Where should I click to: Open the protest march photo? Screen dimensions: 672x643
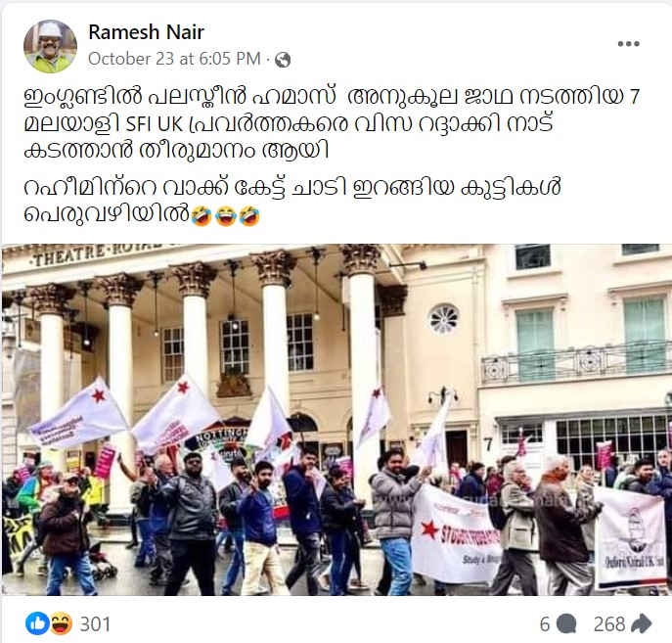(x=336, y=420)
